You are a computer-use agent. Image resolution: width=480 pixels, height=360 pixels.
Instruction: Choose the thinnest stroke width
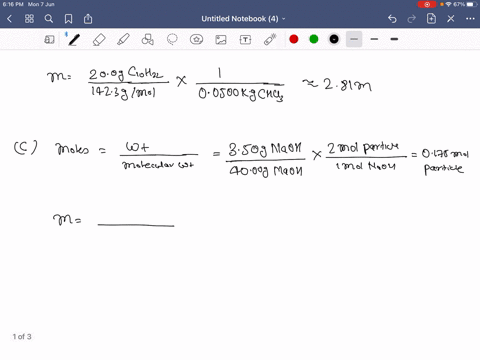(354, 39)
